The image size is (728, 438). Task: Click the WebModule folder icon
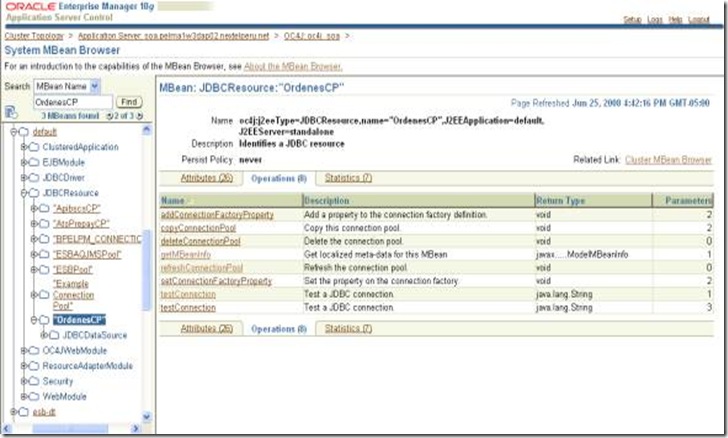coord(34,397)
